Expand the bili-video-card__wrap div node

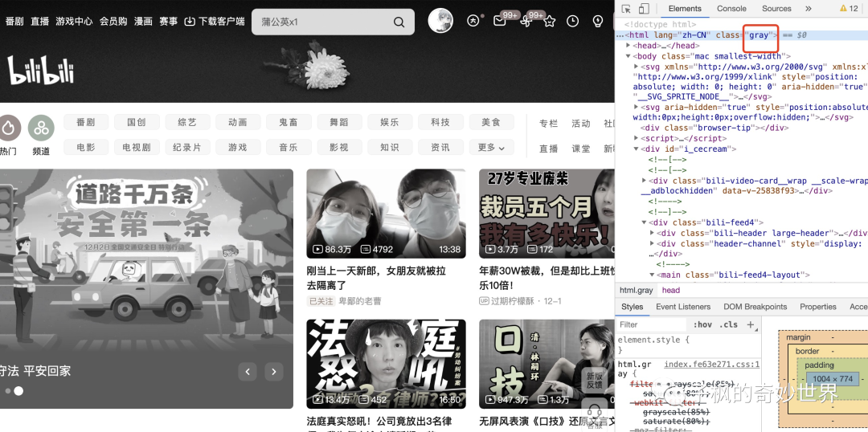pos(644,181)
